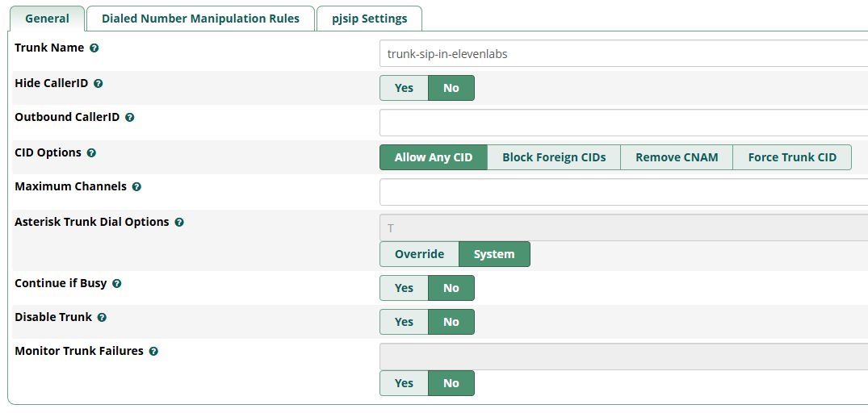Click the Continue if Busy help icon
The height and width of the screenshot is (413, 868).
pyautogui.click(x=117, y=284)
